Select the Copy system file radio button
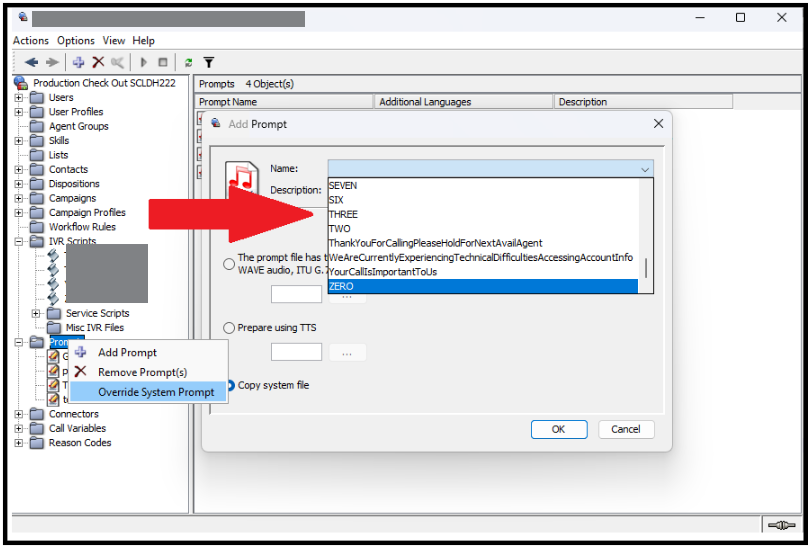This screenshot has height=546, width=810. 230,386
